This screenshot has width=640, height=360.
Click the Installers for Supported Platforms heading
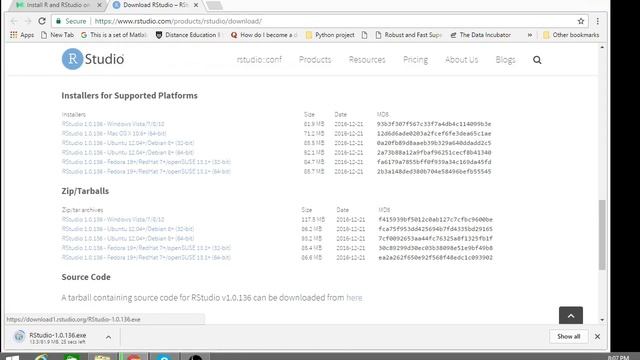point(129,96)
